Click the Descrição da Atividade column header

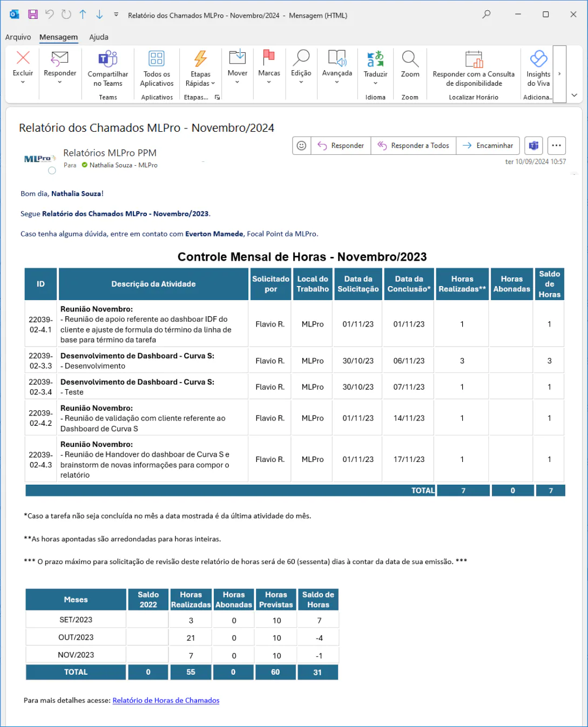coord(153,284)
